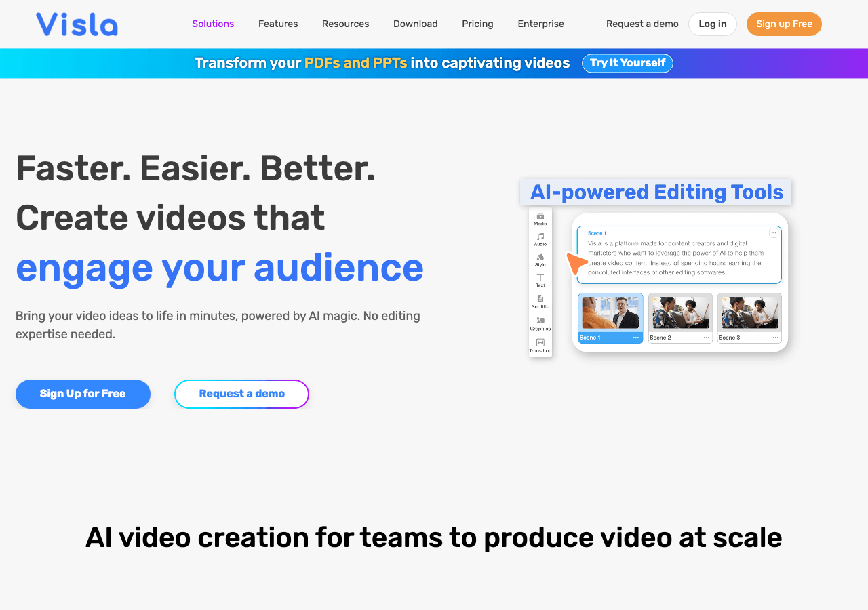Image resolution: width=868 pixels, height=610 pixels.
Task: Open the Enterprise page
Action: (x=541, y=24)
